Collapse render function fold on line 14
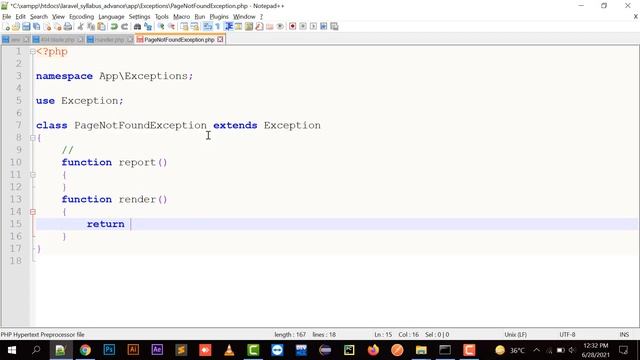 (x=33, y=212)
